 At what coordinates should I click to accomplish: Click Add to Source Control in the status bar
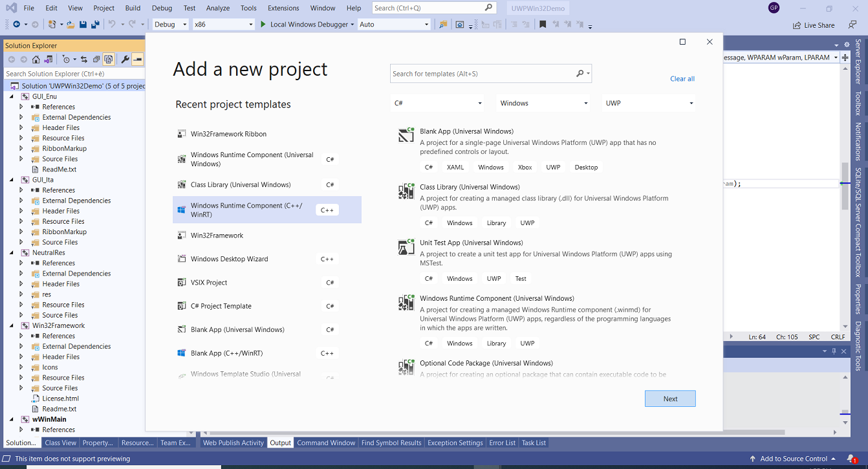[x=794, y=459]
